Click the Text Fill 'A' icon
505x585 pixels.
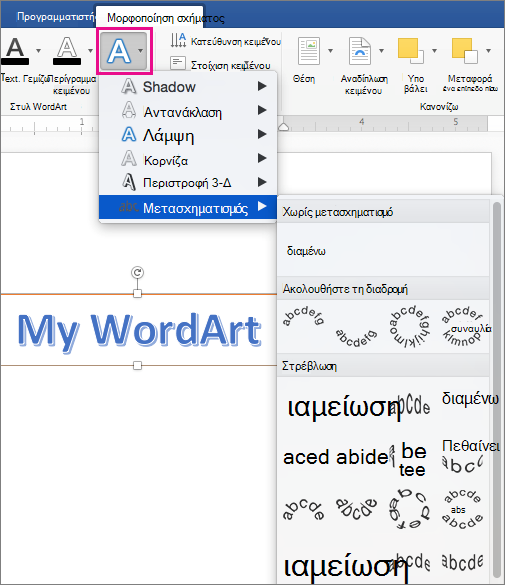15,51
